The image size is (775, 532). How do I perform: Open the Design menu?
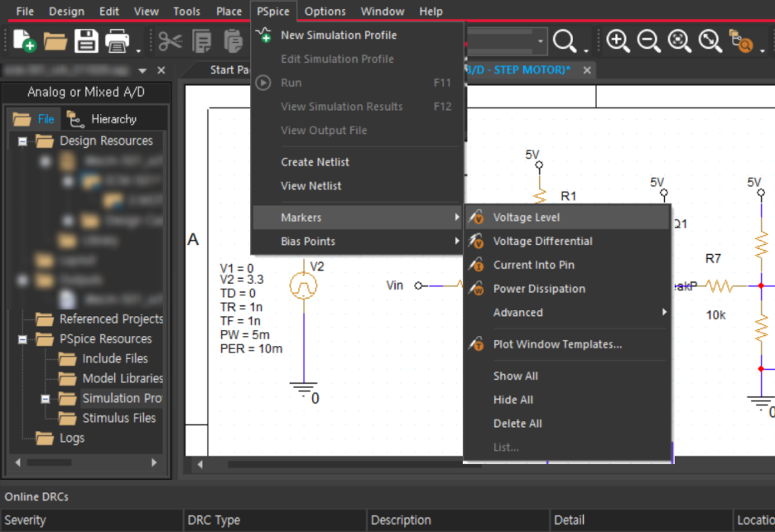tap(66, 12)
